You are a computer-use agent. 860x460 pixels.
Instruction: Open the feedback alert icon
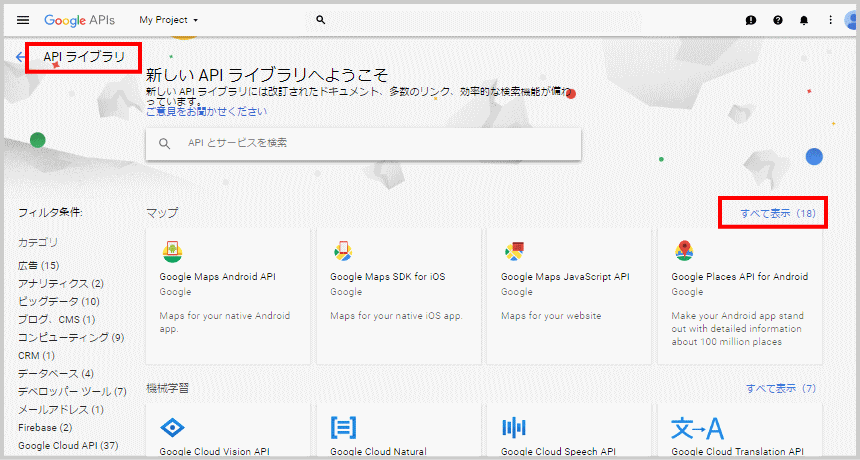[751, 20]
